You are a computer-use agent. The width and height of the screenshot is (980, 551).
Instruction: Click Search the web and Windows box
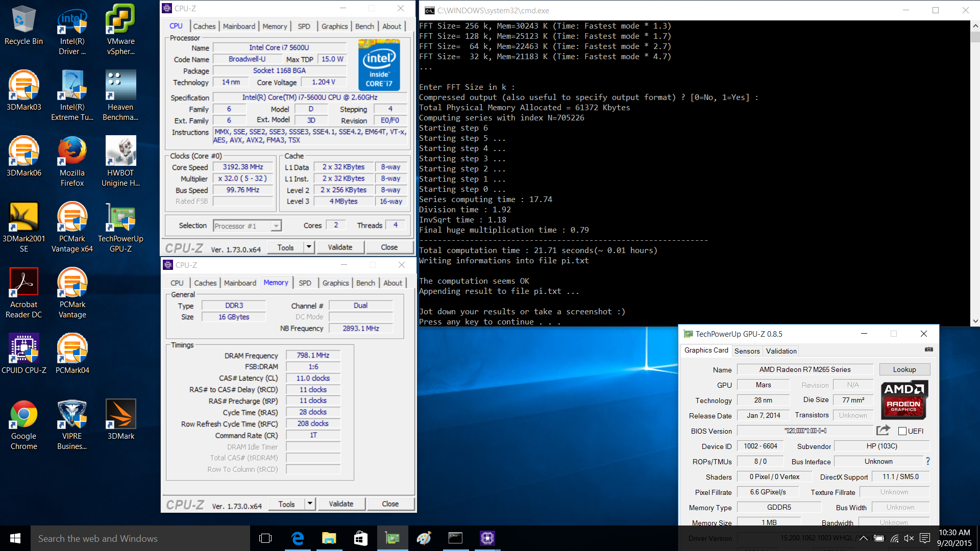[140, 538]
